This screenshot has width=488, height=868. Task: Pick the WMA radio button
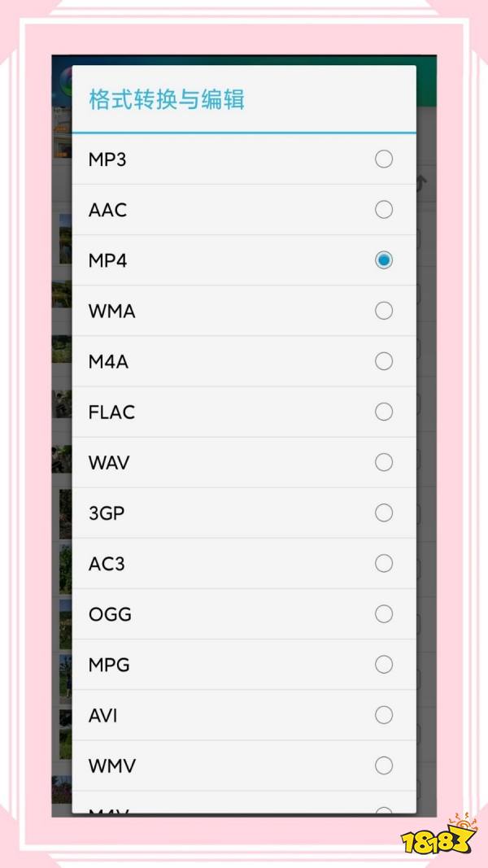pos(384,311)
